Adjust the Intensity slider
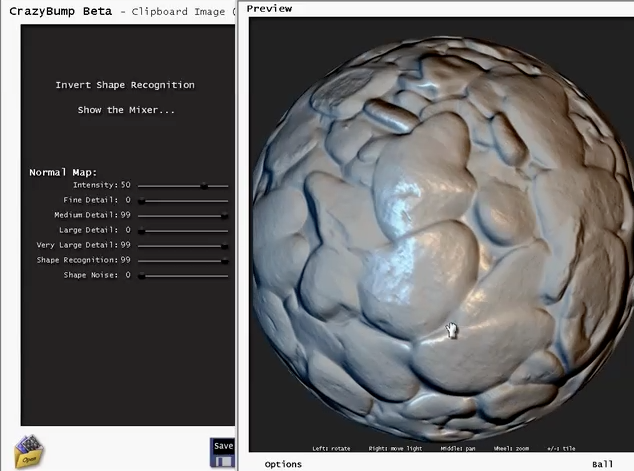The width and height of the screenshot is (634, 471). point(183,186)
